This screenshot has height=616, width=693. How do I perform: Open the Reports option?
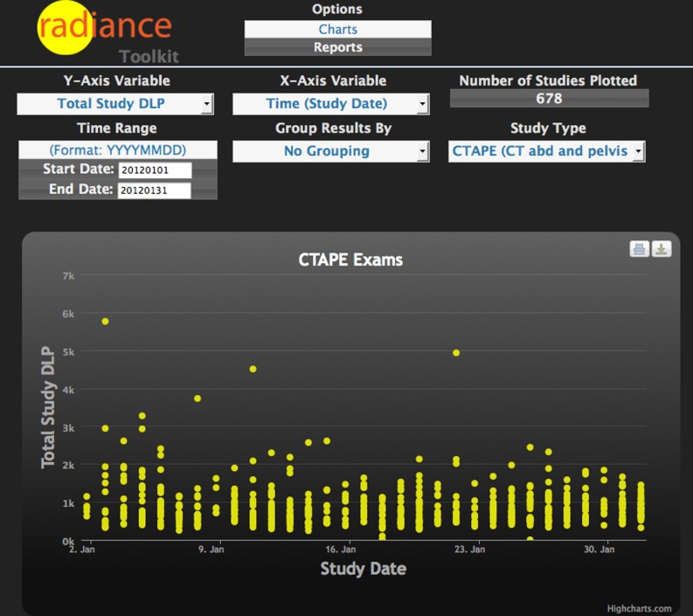337,47
